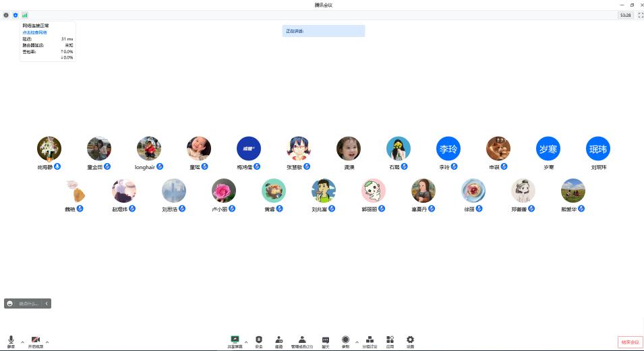The image size is (644, 351).
Task: Click the green network signal icon
Action: tap(25, 15)
